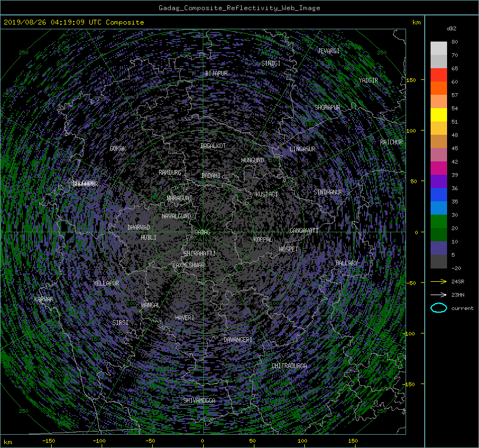The width and height of the screenshot is (479, 448).
Task: Select the green 30 dBZ color swatch
Action: click(439, 221)
